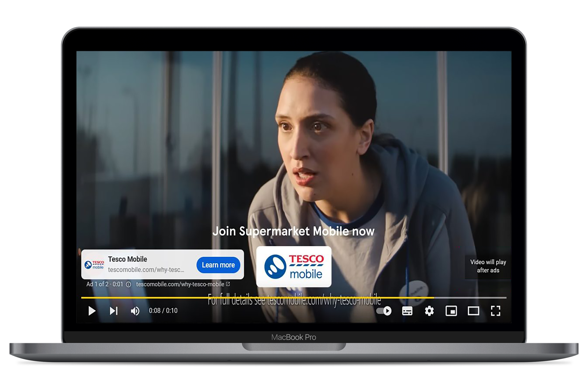Click the 0:08 / 0:10 time display
588x374 pixels.
163,311
